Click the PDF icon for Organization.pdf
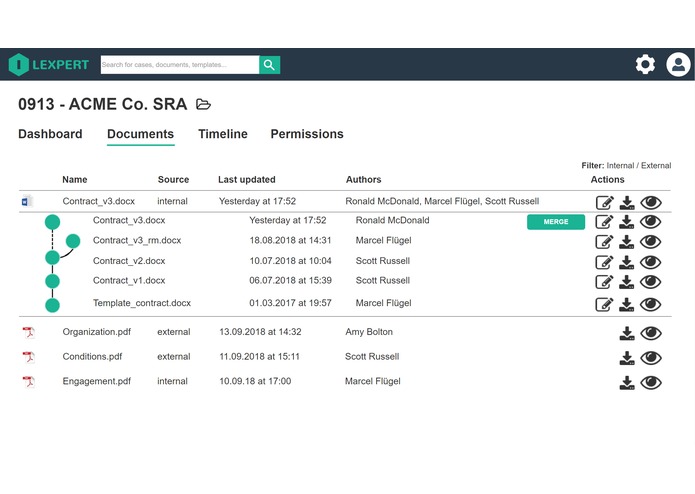The image size is (695, 494). (x=29, y=332)
